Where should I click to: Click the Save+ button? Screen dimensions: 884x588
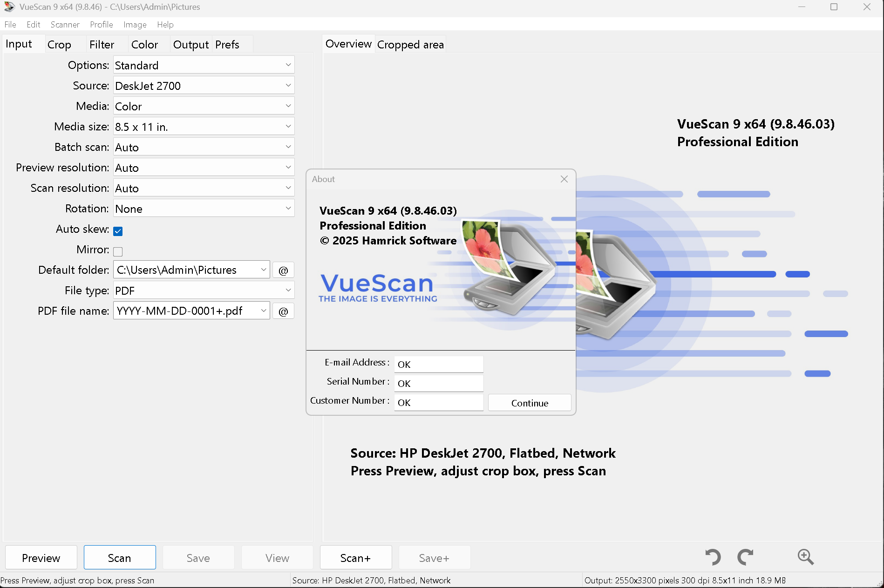click(435, 558)
